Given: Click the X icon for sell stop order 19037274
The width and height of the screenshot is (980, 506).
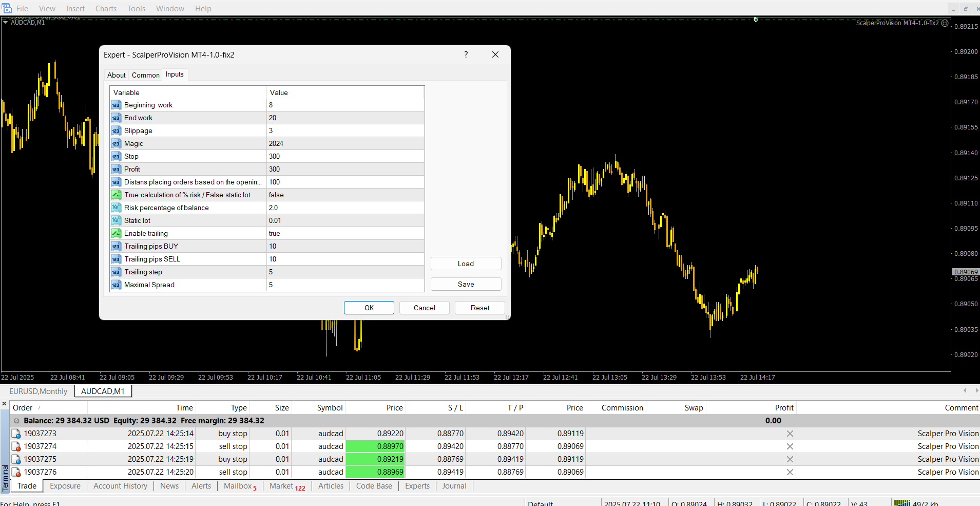Looking at the screenshot, I should point(790,446).
